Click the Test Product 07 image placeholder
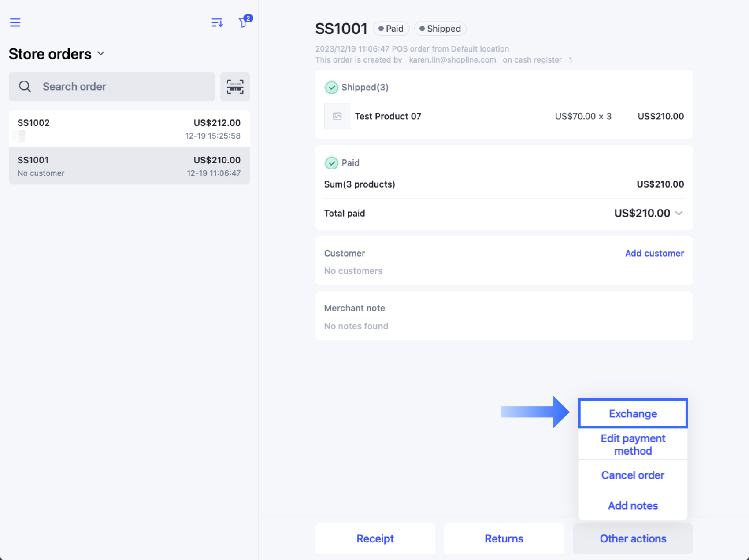Viewport: 749px width, 560px height. 337,116
